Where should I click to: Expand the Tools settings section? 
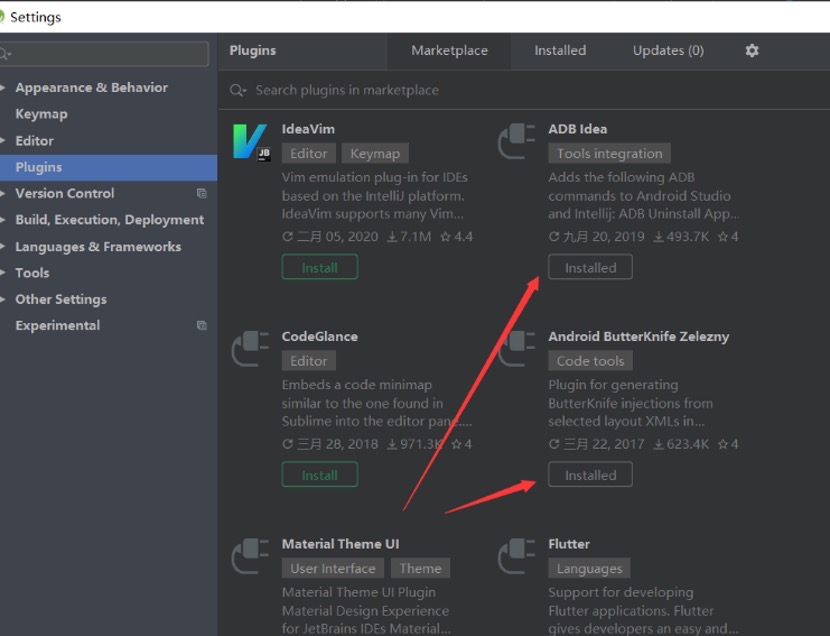[3, 273]
